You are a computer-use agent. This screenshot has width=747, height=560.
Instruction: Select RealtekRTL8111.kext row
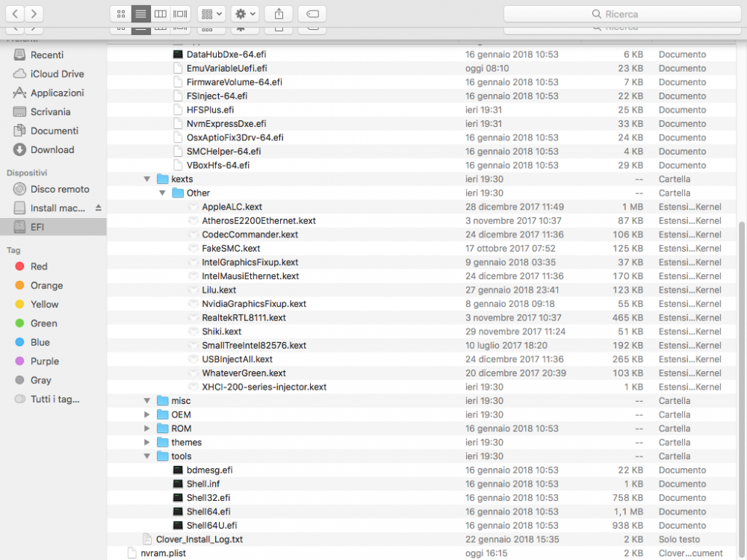pyautogui.click(x=421, y=317)
